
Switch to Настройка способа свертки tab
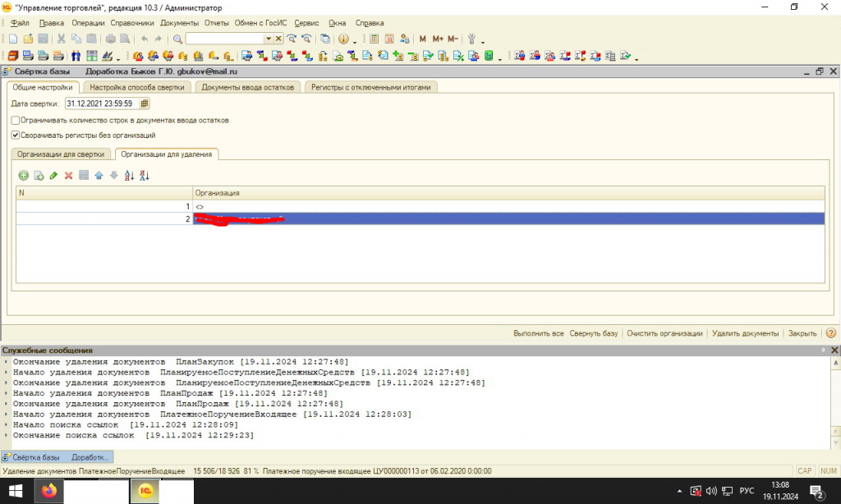pos(137,87)
